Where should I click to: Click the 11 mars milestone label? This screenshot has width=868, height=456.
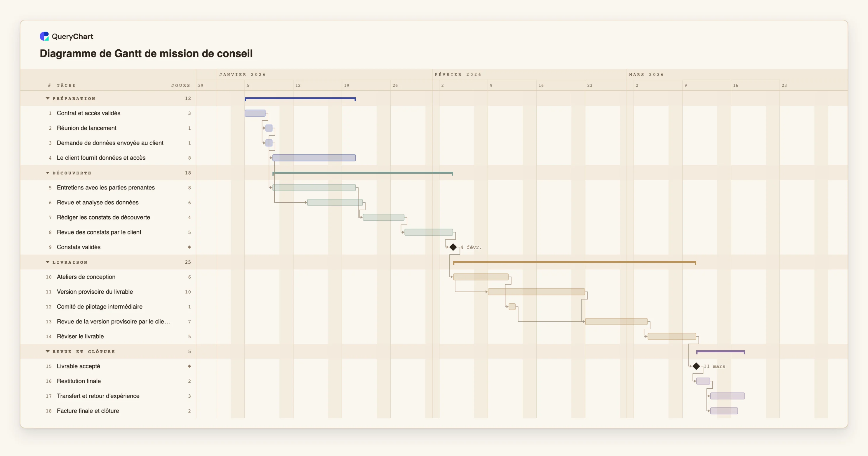pyautogui.click(x=714, y=366)
